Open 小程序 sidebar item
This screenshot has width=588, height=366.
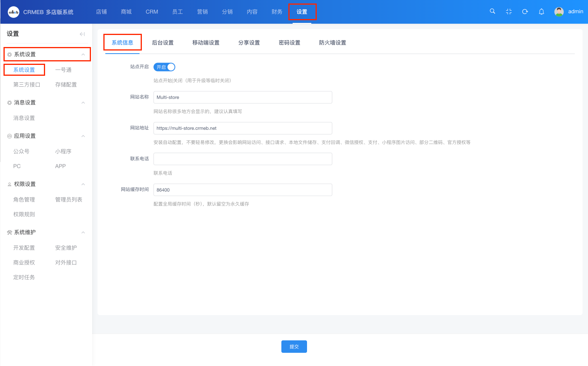pos(63,152)
